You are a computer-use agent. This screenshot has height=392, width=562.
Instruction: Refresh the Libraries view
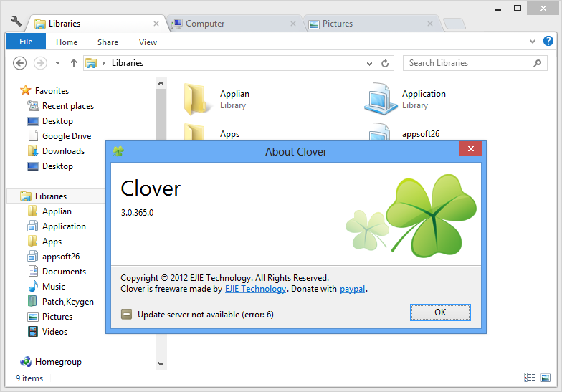click(x=385, y=63)
